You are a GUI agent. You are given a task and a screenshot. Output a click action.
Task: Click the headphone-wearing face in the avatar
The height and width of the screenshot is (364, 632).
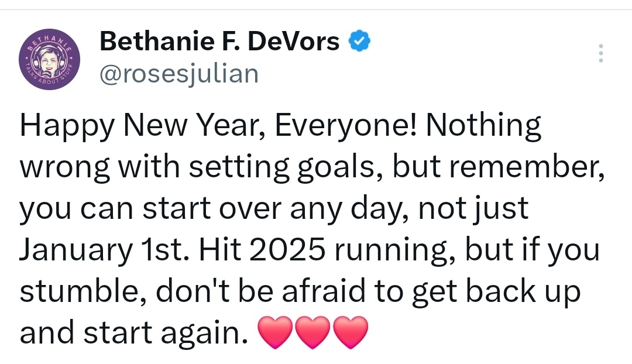point(49,63)
